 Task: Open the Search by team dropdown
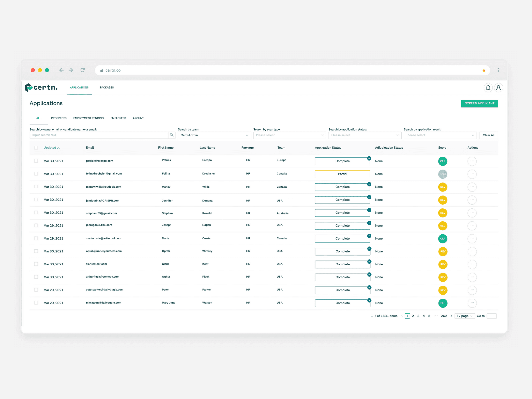point(214,135)
